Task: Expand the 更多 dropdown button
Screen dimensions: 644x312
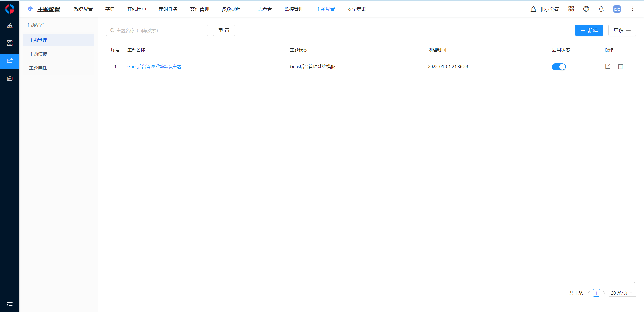Action: (x=622, y=30)
